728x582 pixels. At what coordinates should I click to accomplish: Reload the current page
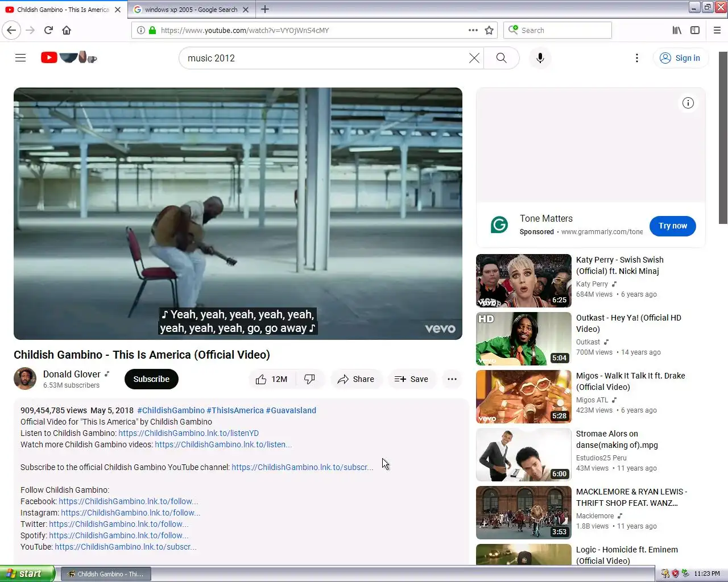49,30
